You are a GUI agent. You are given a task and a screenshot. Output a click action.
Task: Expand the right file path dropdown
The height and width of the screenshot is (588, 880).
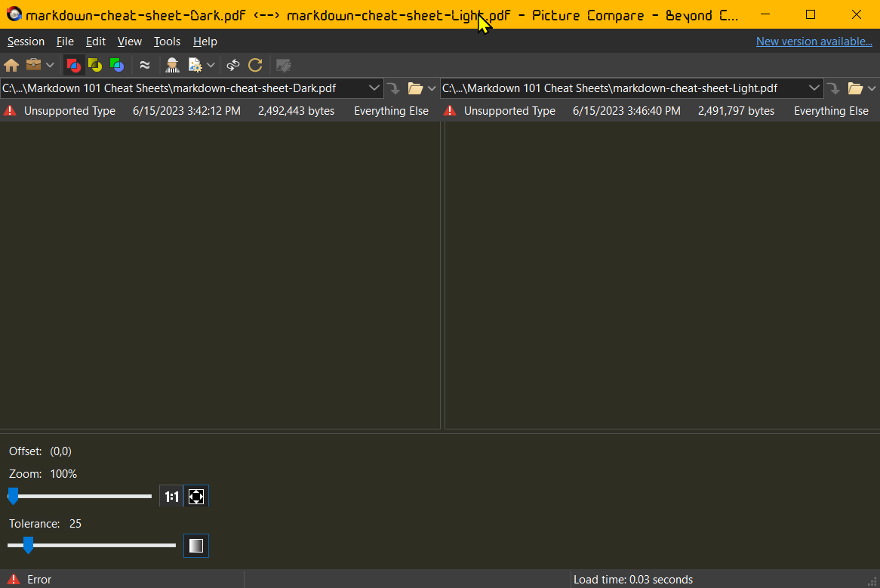(x=815, y=88)
